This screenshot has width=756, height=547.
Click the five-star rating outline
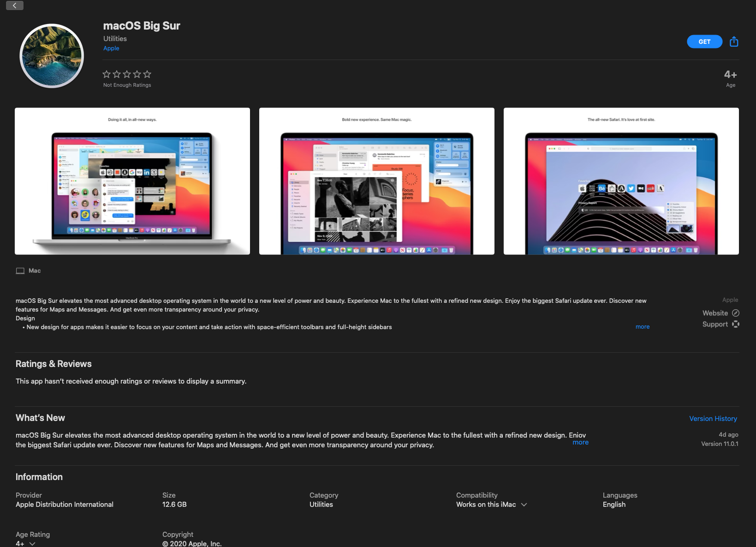127,74
